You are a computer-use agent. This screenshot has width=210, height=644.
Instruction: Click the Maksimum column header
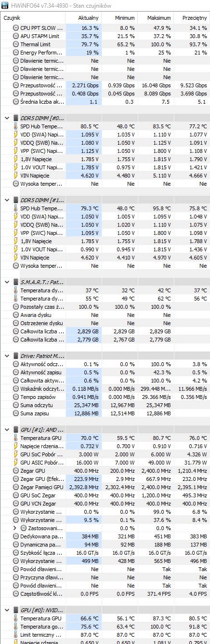click(156, 18)
